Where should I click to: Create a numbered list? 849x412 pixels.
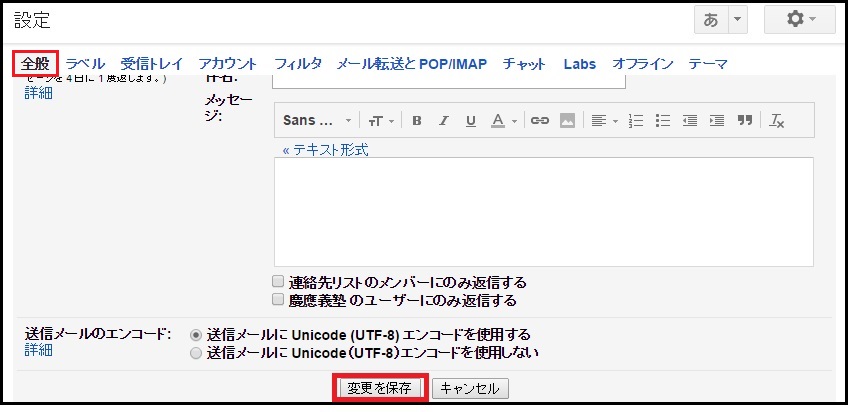click(x=636, y=121)
